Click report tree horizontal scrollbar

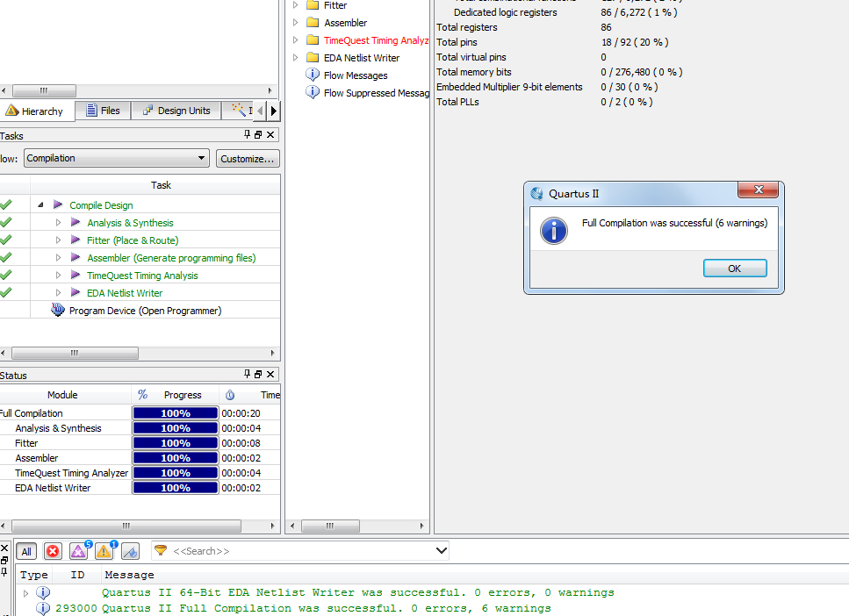click(330, 526)
